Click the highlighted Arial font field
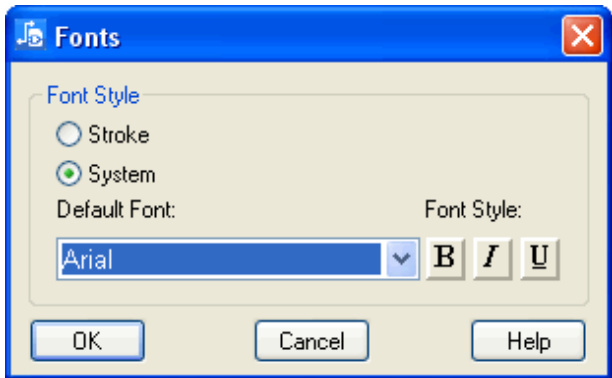Viewport: 612px width, 378px height. pos(221,259)
